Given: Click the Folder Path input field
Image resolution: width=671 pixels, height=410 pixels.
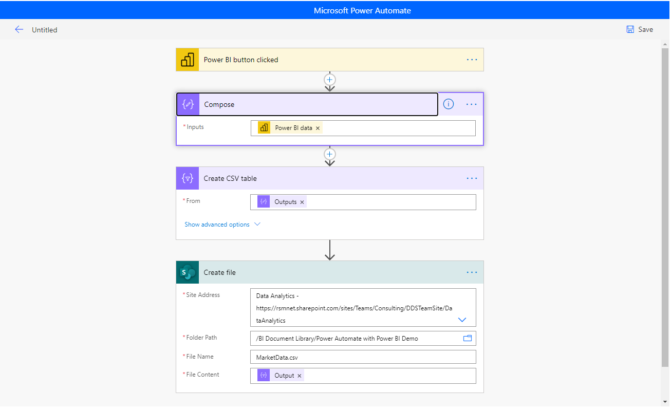Looking at the screenshot, I should pyautogui.click(x=363, y=339).
